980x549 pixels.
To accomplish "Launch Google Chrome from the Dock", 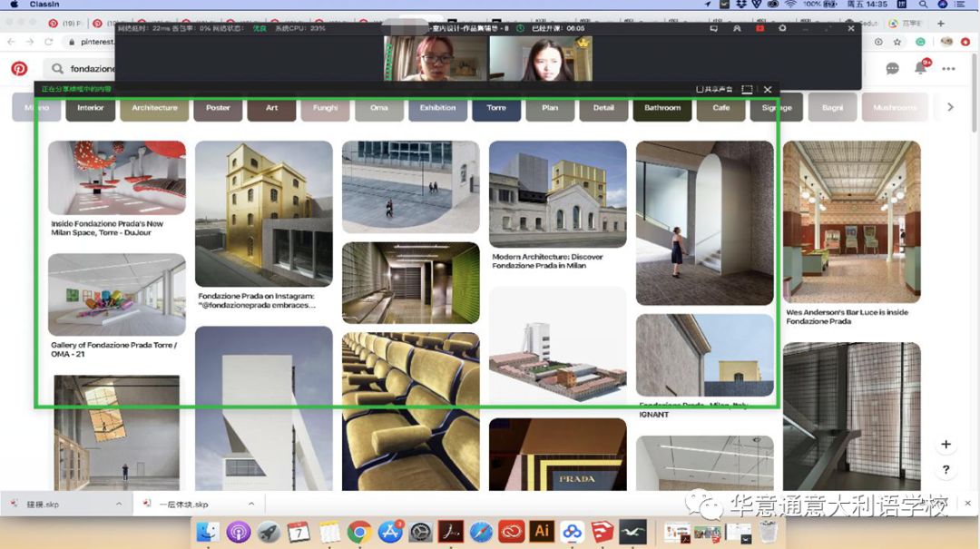I will pyautogui.click(x=359, y=532).
